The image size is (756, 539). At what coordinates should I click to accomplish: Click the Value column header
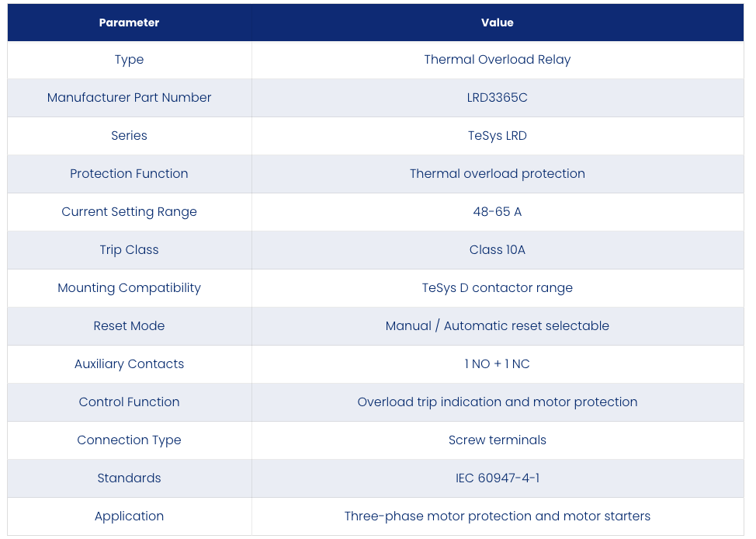tap(497, 23)
